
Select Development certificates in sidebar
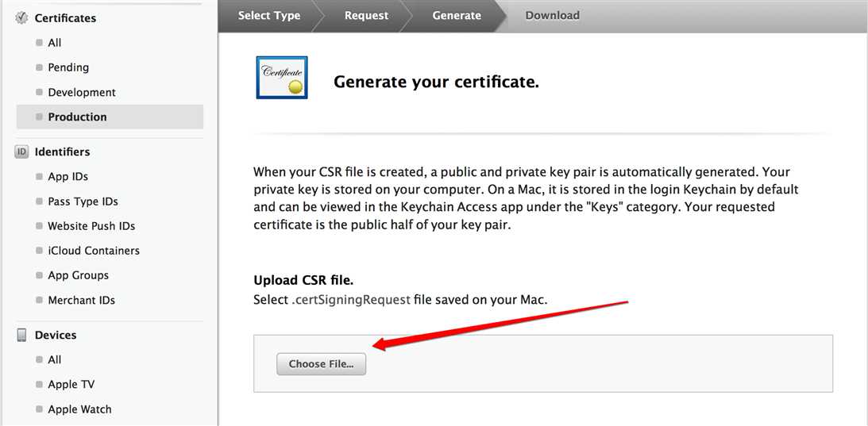[x=82, y=92]
